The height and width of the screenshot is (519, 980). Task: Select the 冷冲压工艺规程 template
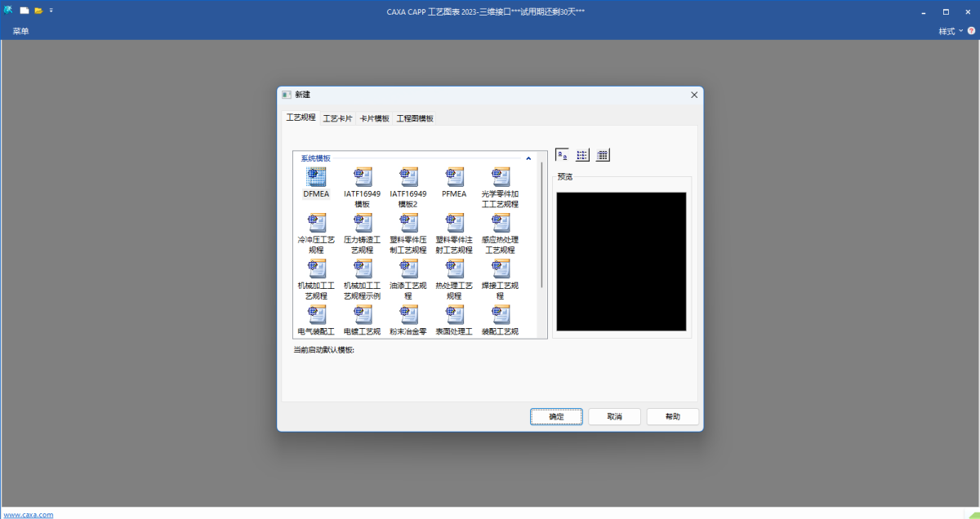316,223
